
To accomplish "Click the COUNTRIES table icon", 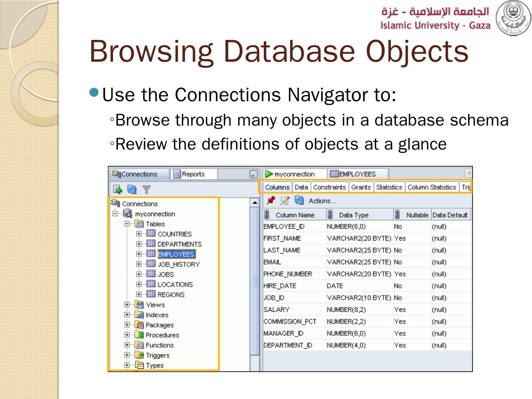I will coord(151,233).
